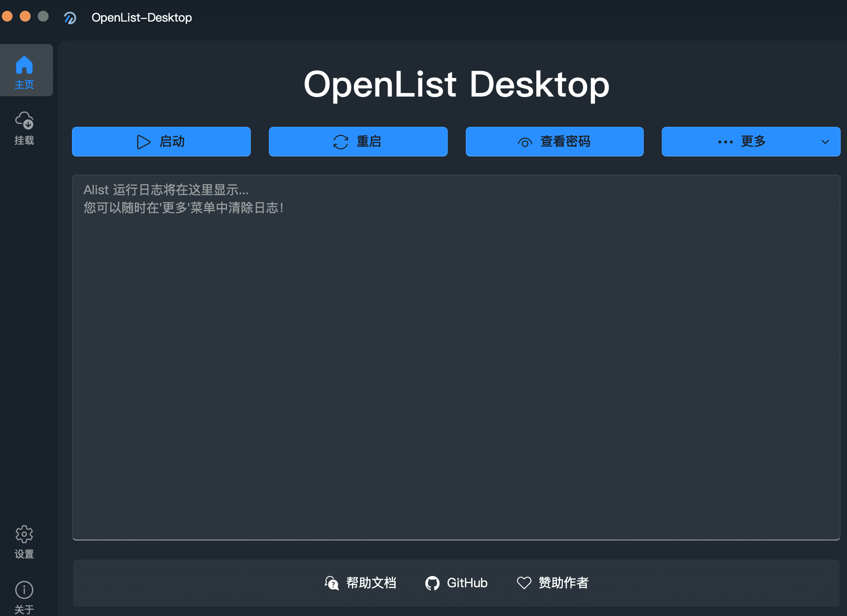Switch to the 挂载 mount tab
The width and height of the screenshot is (847, 616).
coord(24,128)
